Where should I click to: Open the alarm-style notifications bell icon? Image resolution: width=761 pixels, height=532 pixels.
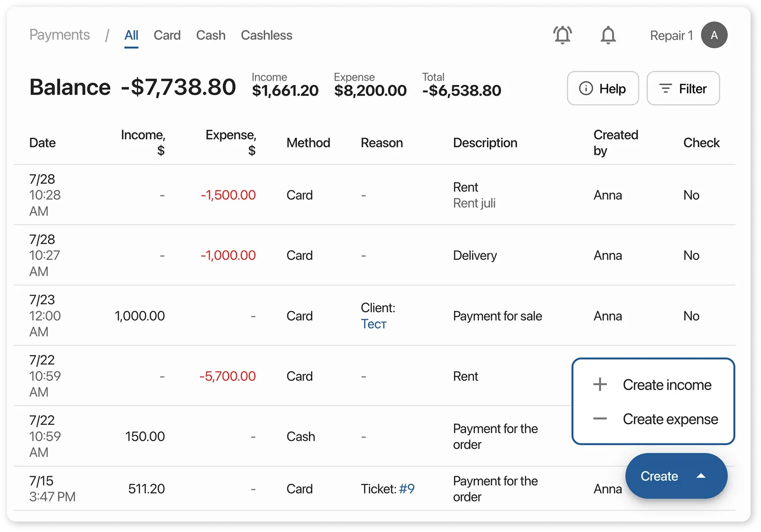(562, 35)
